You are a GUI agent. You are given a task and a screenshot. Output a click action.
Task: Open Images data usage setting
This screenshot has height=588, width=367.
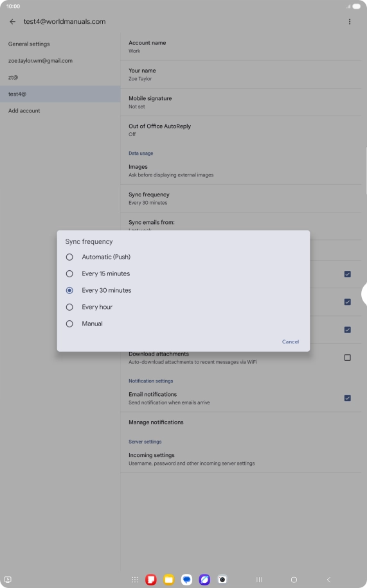click(241, 171)
